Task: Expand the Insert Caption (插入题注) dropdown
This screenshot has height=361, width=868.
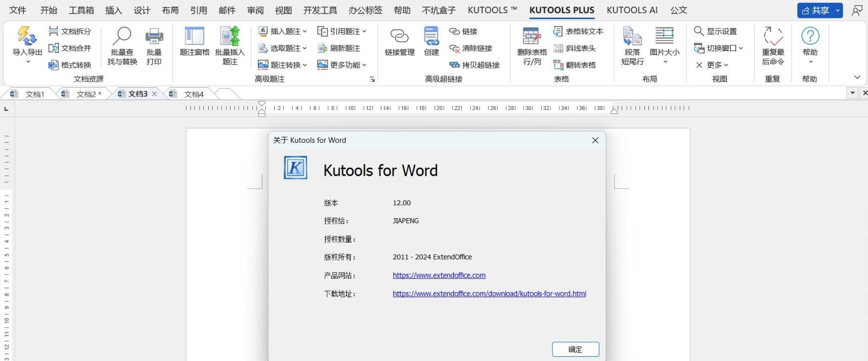Action: 305,31
